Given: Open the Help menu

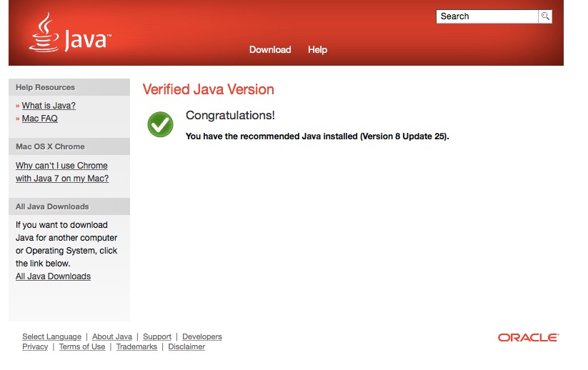Looking at the screenshot, I should point(317,49).
